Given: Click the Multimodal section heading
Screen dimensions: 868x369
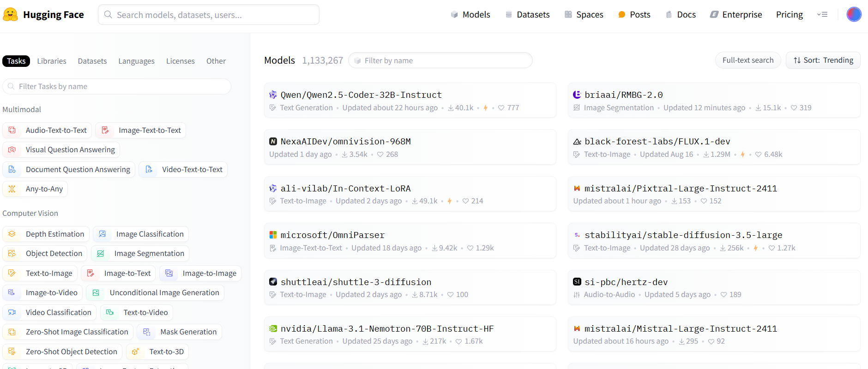Looking at the screenshot, I should pos(22,109).
